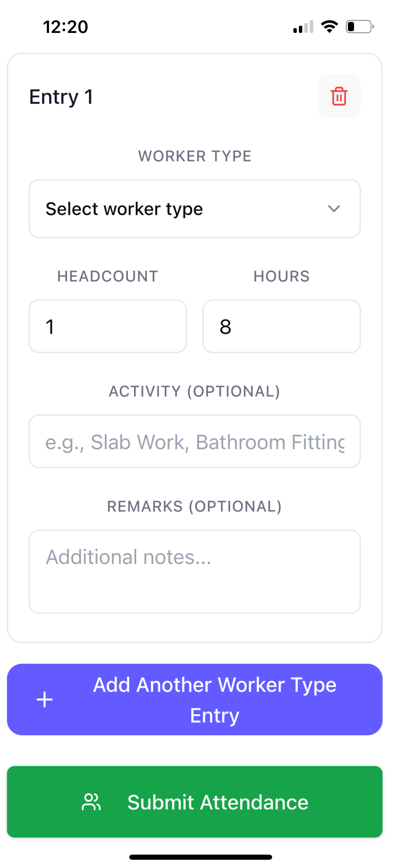The image size is (401, 868).
Task: Focus the Hours number field
Action: [x=281, y=326]
